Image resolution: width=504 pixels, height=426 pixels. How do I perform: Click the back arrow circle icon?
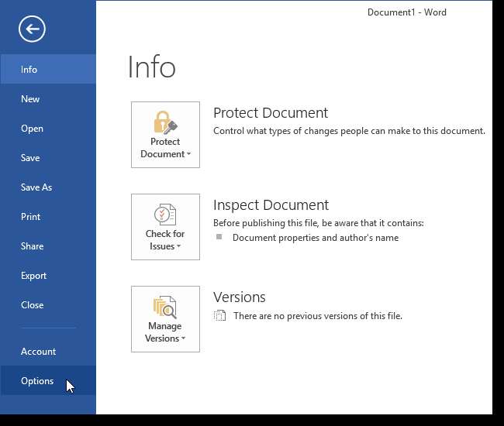click(x=32, y=29)
